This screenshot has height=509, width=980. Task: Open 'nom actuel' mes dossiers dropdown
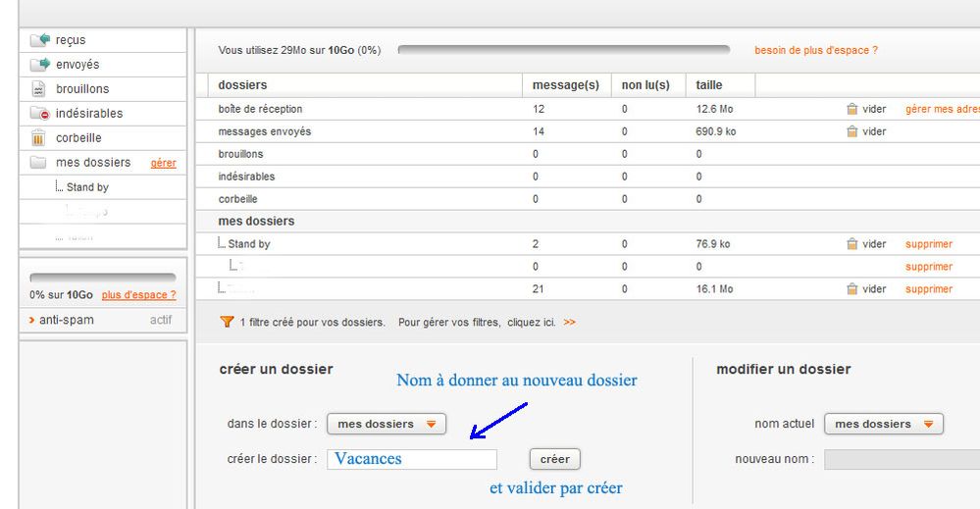884,424
